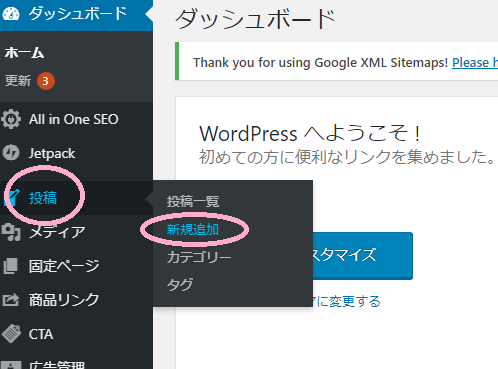The width and height of the screenshot is (498, 369).
Task: Click the CTA tag icon
Action: click(x=11, y=334)
